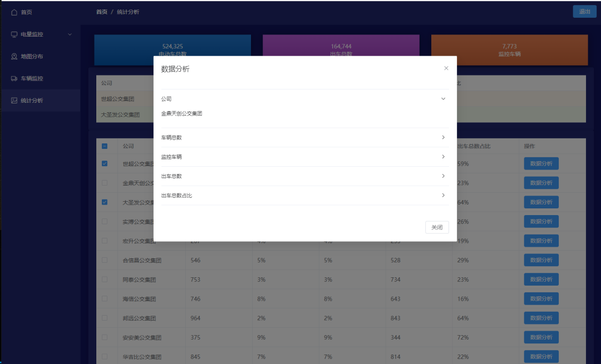601x364 pixels.
Task: Click the picture icon beside 统计分析
Action: pyautogui.click(x=14, y=100)
